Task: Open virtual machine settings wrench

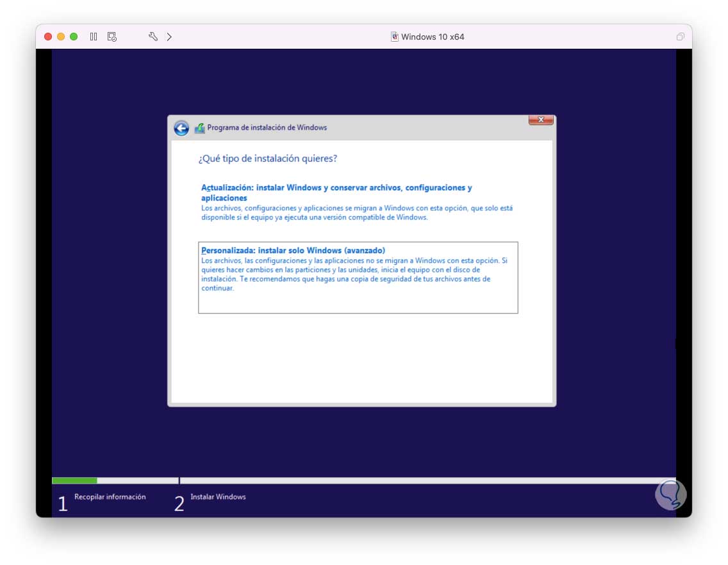Action: tap(153, 37)
